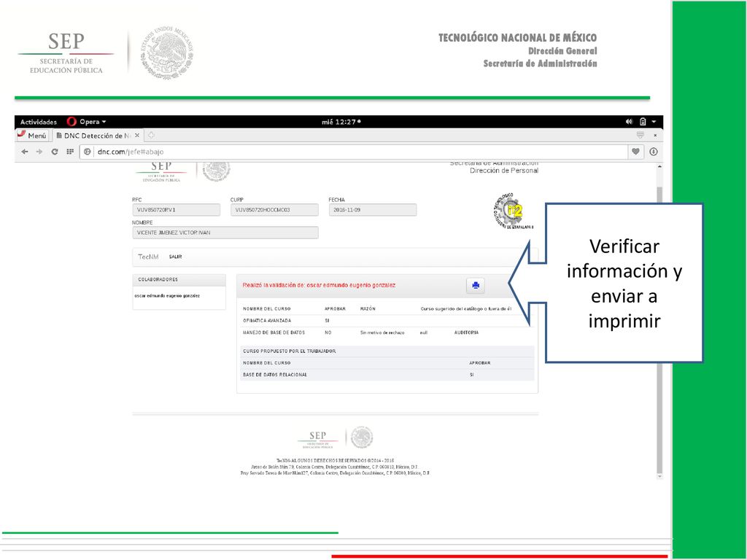
Task: Click the volume speaker icon in top bar
Action: 629,122
